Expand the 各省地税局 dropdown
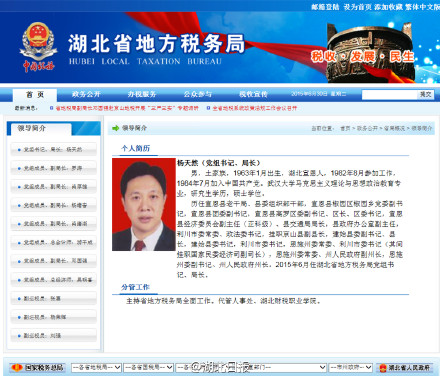The image size is (440, 376). pyautogui.click(x=96, y=367)
